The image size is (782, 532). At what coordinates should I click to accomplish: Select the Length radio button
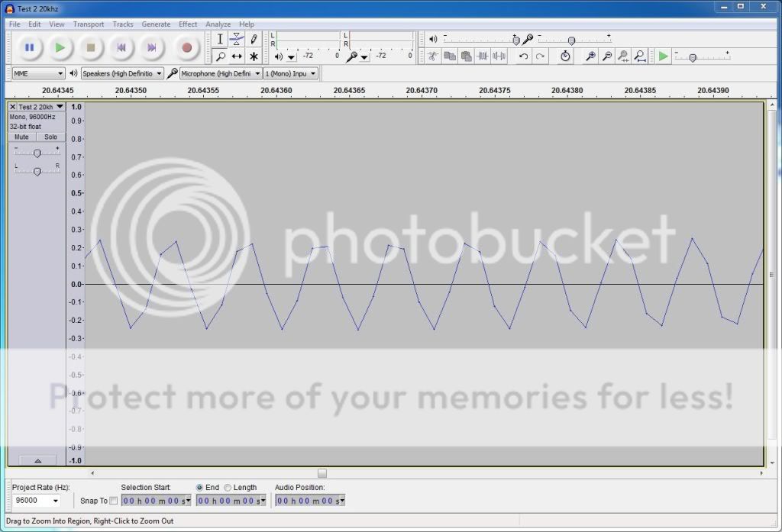(228, 488)
